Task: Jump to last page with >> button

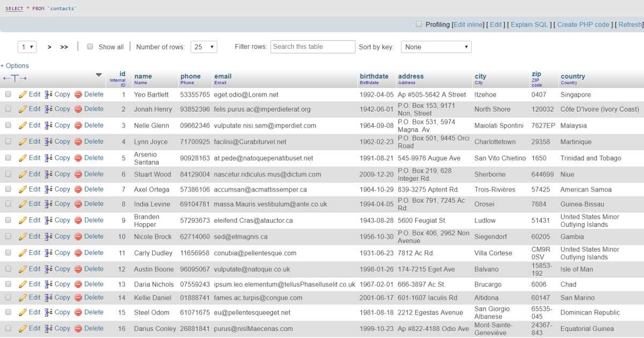Action: tap(64, 47)
